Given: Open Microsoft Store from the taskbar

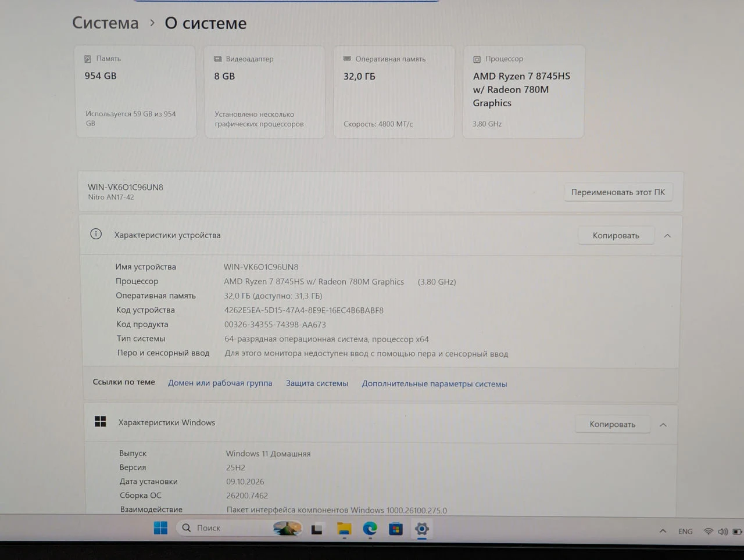Looking at the screenshot, I should (x=396, y=529).
